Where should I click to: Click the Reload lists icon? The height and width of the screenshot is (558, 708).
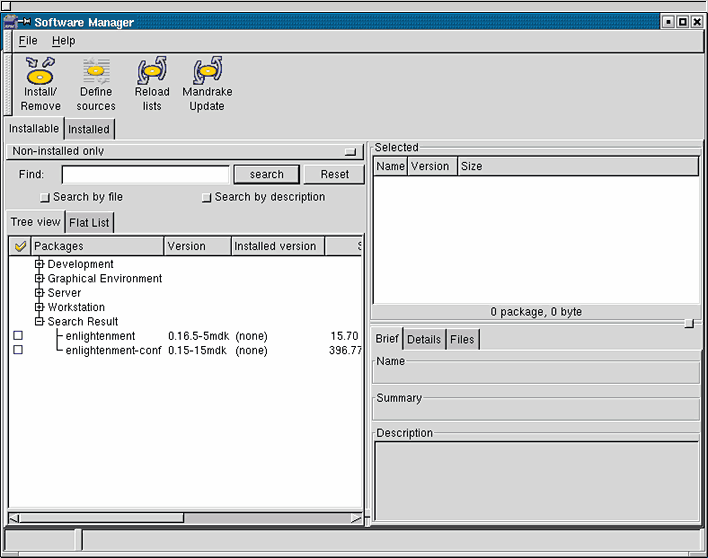click(x=152, y=70)
